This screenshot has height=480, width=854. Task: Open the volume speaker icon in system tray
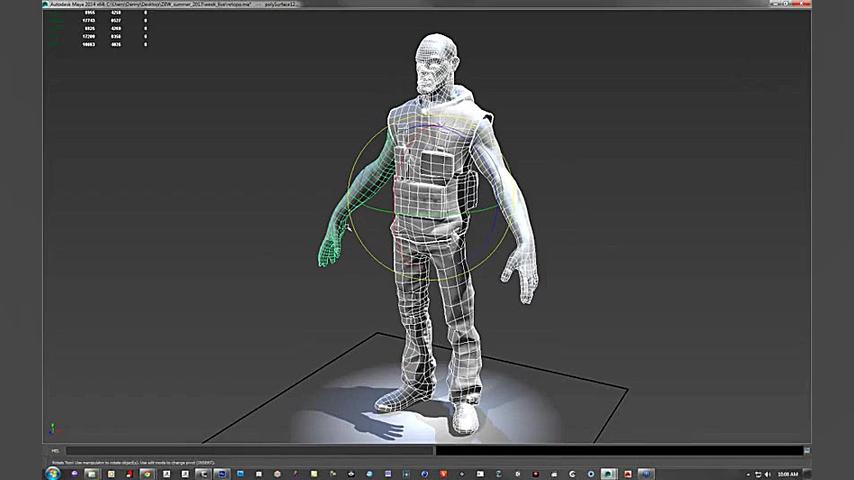(x=767, y=475)
